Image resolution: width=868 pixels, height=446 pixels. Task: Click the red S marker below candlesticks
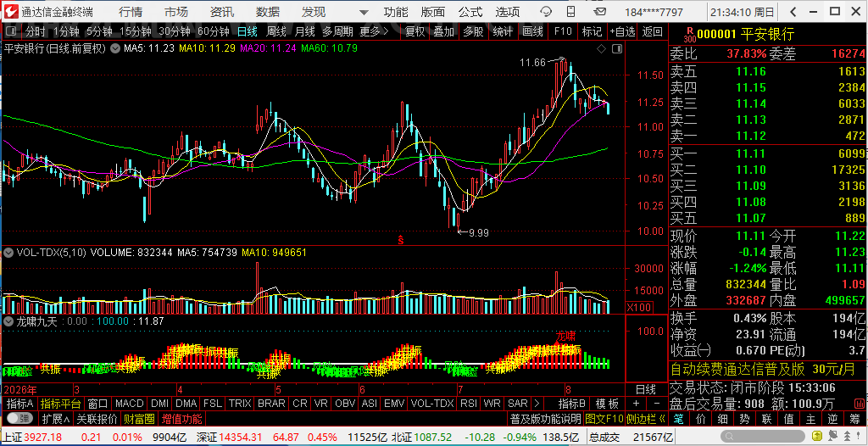tap(401, 239)
